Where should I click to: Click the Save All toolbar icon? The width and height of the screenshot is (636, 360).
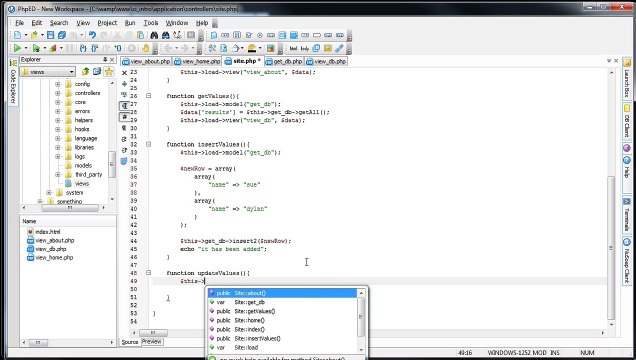(x=62, y=35)
